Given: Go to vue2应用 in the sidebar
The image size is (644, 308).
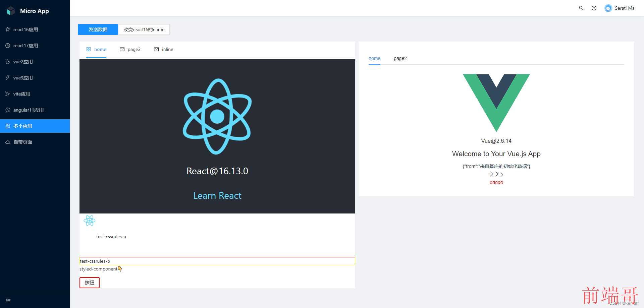Looking at the screenshot, I should [x=35, y=62].
